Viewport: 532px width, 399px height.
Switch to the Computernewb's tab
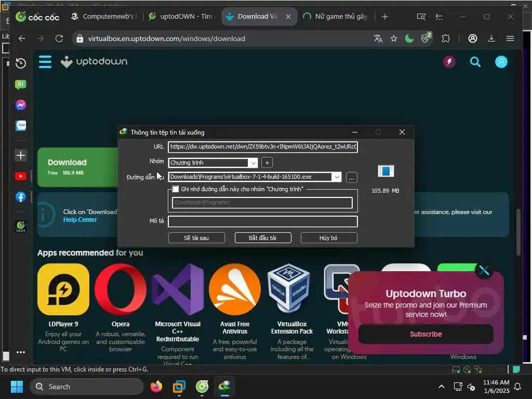pos(104,17)
